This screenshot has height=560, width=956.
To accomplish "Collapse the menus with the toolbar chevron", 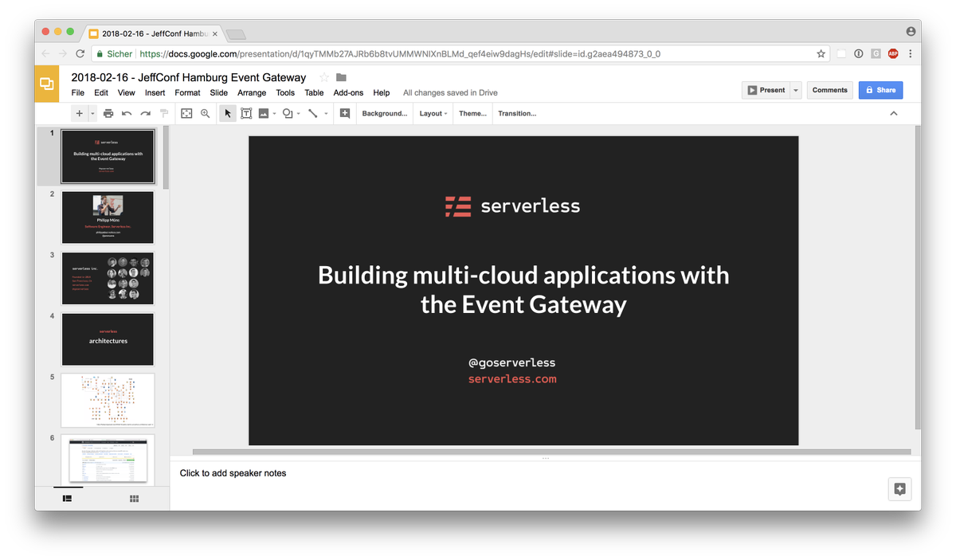I will click(893, 114).
